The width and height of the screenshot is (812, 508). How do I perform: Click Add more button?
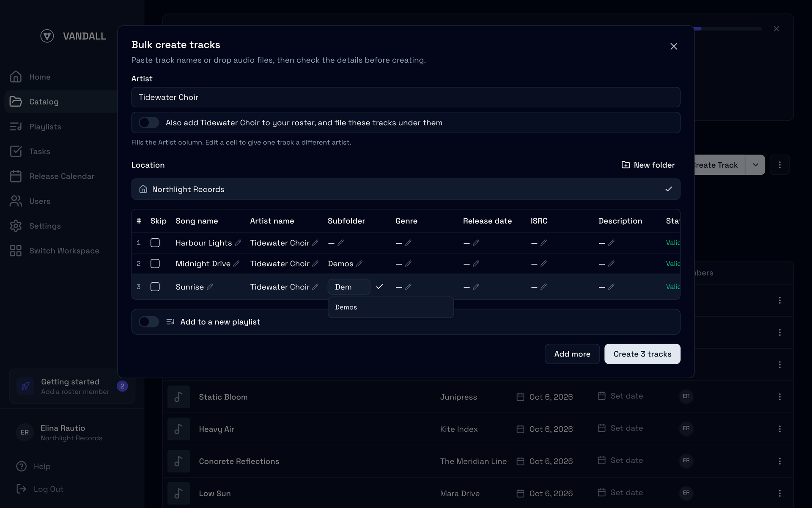point(572,354)
